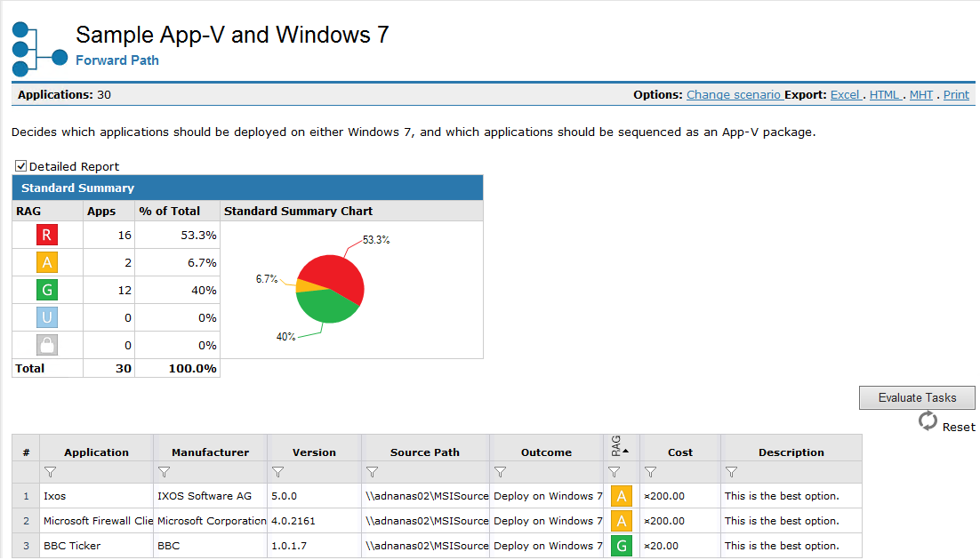Click the Print link
The height and width of the screenshot is (560, 980).
[956, 95]
